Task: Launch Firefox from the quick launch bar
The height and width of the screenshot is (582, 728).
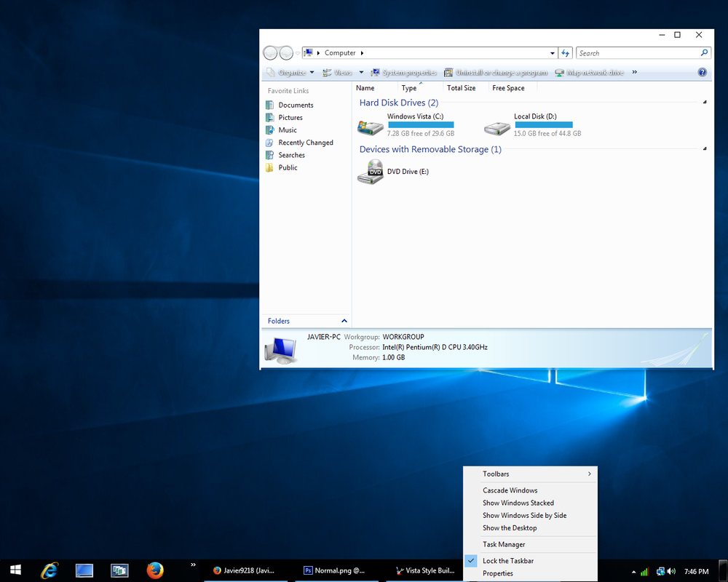Action: pyautogui.click(x=154, y=570)
